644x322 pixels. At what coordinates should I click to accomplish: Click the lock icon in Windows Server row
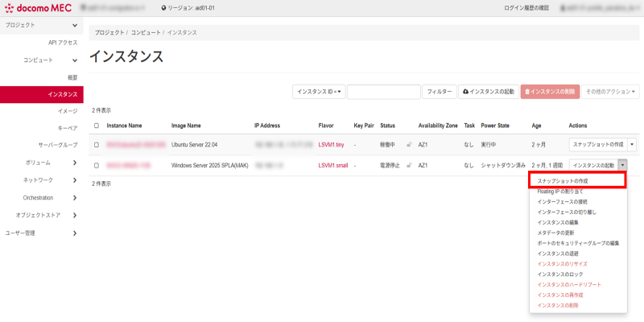click(x=409, y=165)
